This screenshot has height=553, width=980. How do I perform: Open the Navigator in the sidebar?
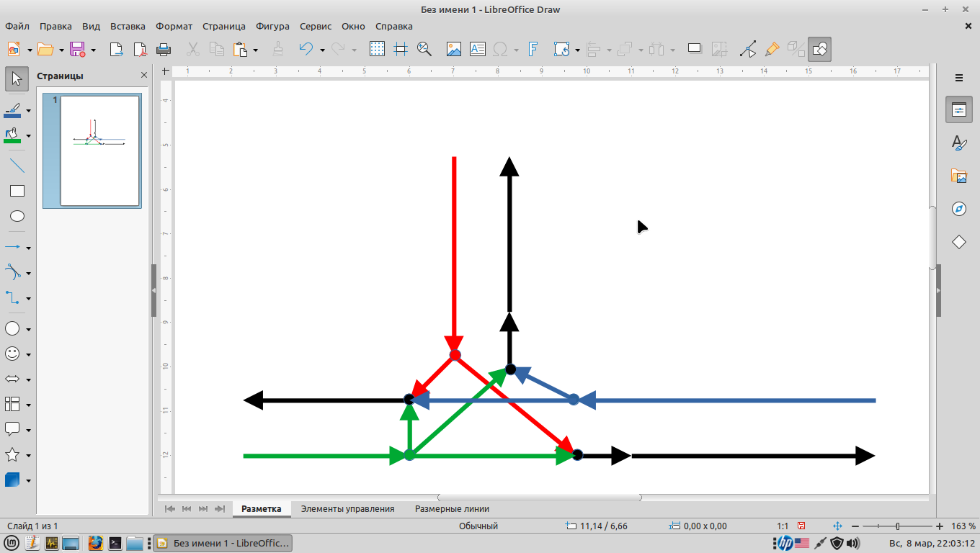point(958,209)
